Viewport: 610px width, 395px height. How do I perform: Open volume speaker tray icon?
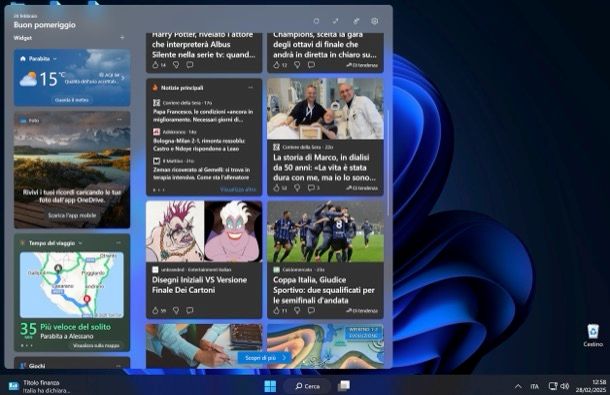pos(564,386)
